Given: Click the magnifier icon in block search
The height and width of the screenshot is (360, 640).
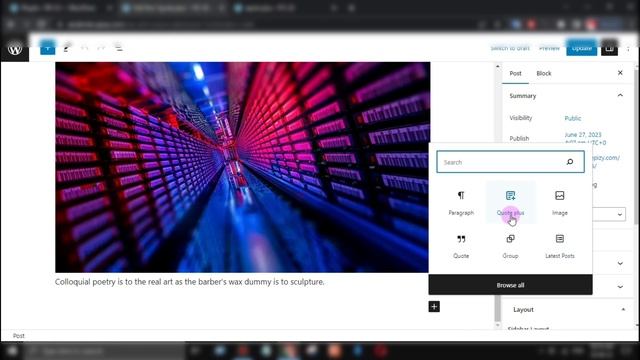Looking at the screenshot, I should [570, 162].
